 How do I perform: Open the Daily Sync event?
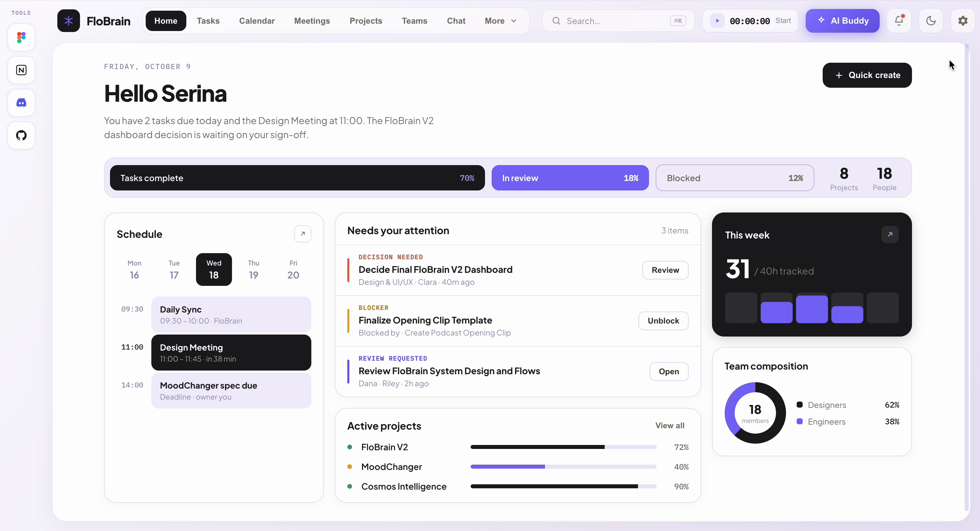[x=231, y=315]
